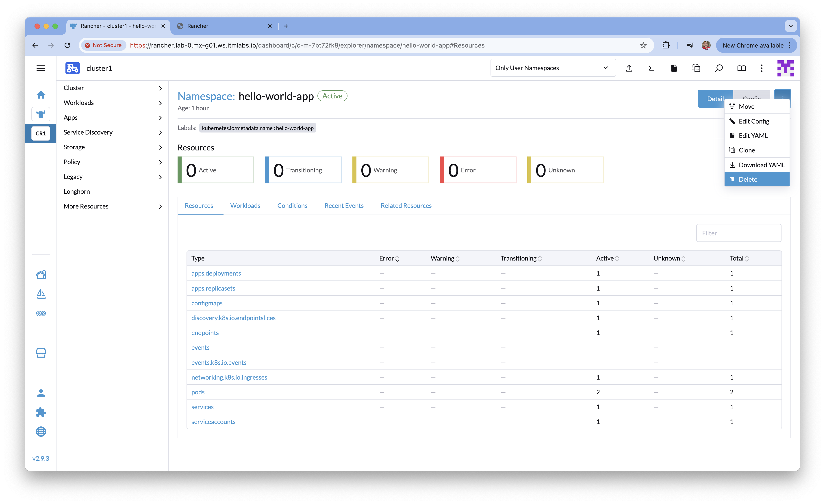The width and height of the screenshot is (825, 504).
Task: Click the Download KubeConfig file icon
Action: 674,68
